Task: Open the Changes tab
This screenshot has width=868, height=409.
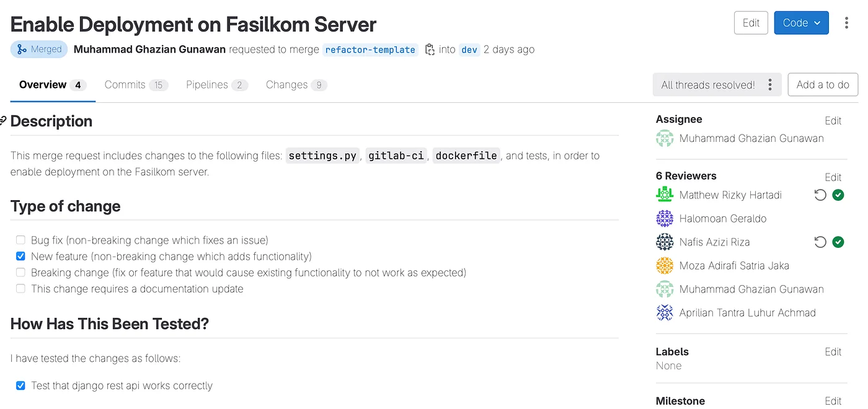Action: pyautogui.click(x=296, y=85)
